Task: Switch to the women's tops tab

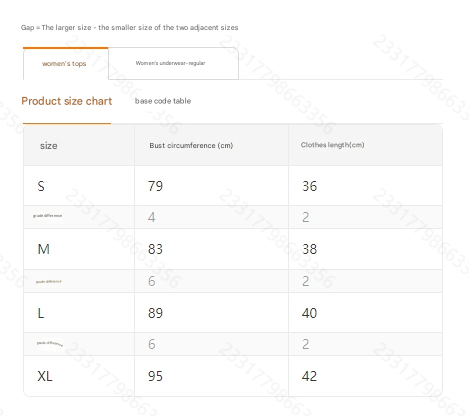Action: tap(65, 63)
